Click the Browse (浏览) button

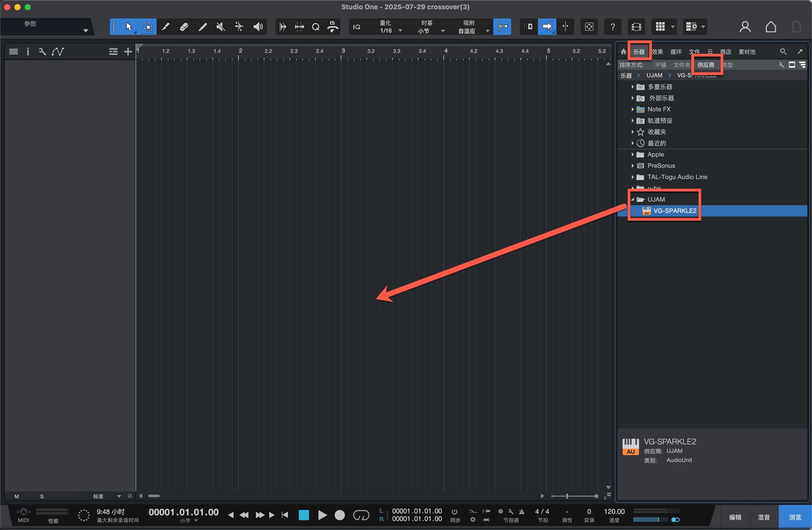[795, 517]
